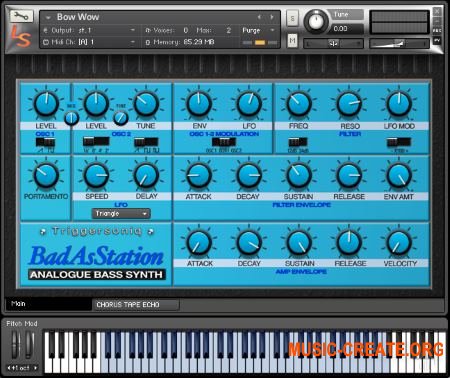This screenshot has width=450, height=378.
Task: Solo the instrument with S button
Action: [292, 19]
